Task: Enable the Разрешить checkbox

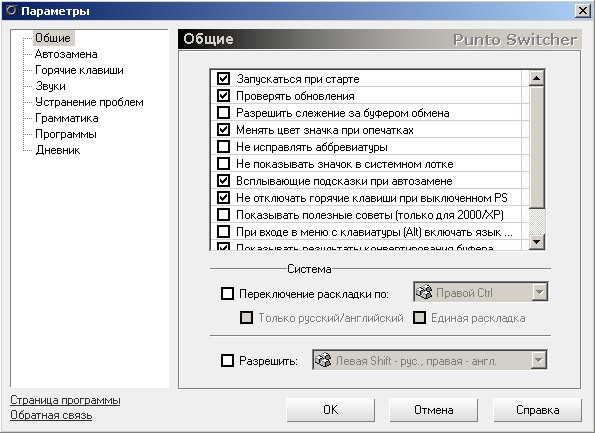Action: (x=227, y=360)
